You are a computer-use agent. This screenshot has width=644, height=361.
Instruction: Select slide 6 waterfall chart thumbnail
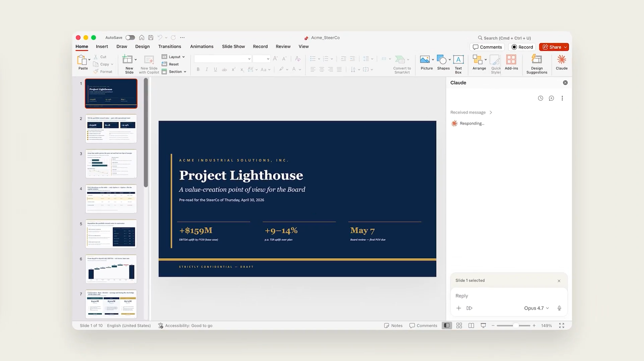coord(111,269)
